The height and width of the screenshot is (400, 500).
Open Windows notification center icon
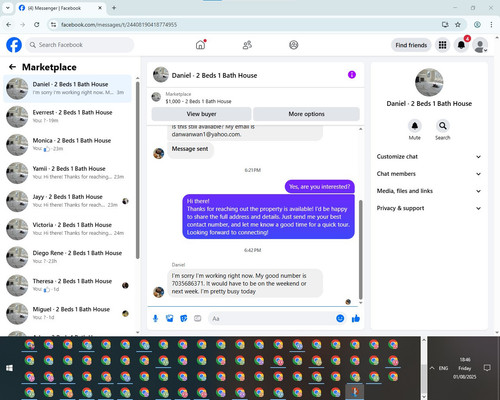coord(487,368)
